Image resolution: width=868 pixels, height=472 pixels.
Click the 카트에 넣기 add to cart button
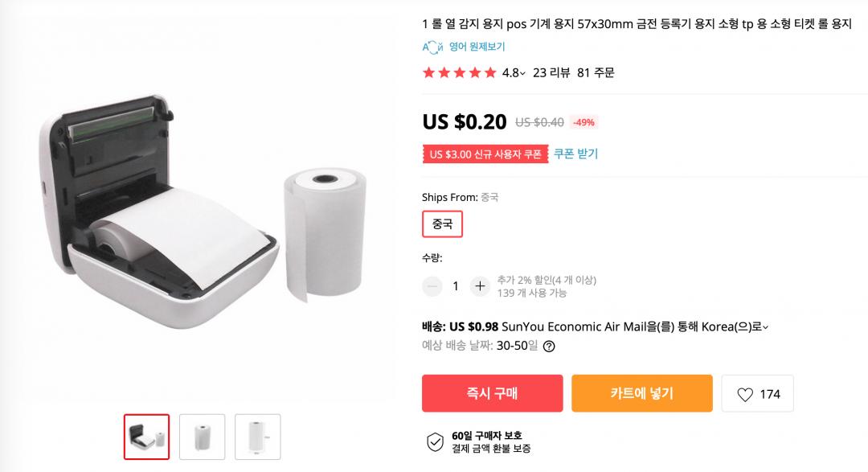tap(641, 393)
